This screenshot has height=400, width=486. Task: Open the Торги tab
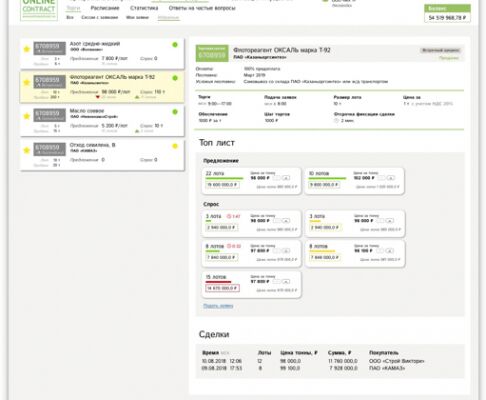click(73, 8)
